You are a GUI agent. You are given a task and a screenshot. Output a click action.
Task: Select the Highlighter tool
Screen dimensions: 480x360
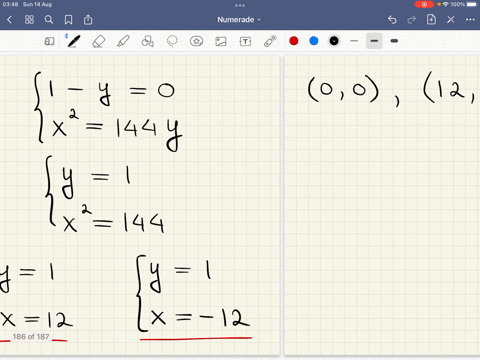point(123,41)
